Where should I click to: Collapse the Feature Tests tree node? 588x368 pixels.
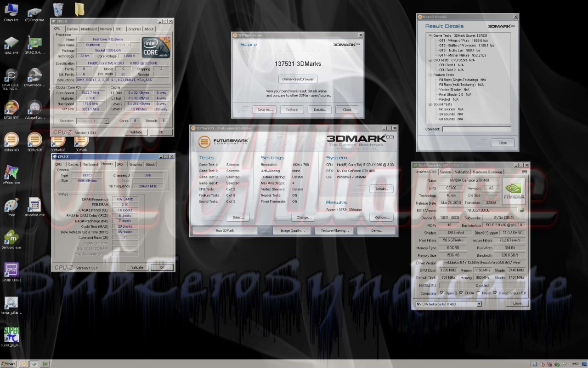430,75
